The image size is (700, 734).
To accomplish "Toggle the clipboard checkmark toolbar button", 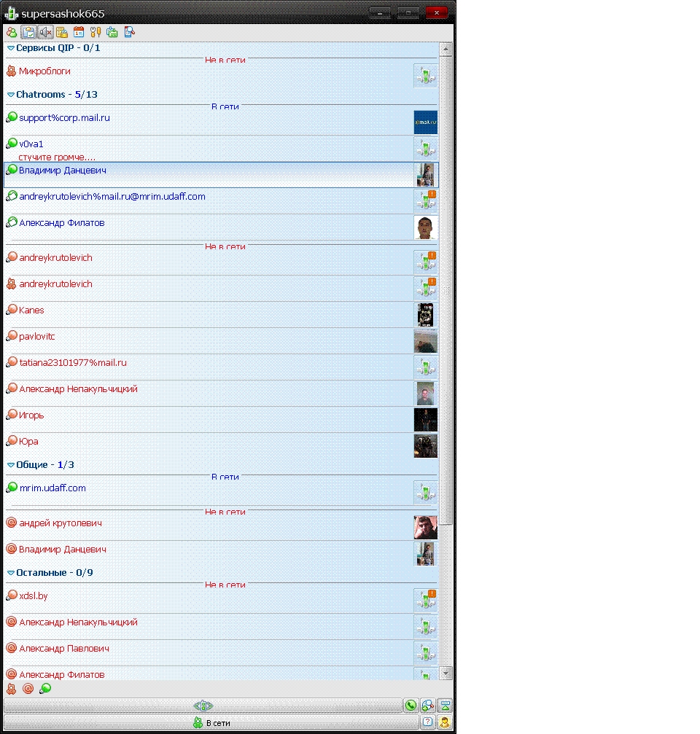I will pos(28,32).
